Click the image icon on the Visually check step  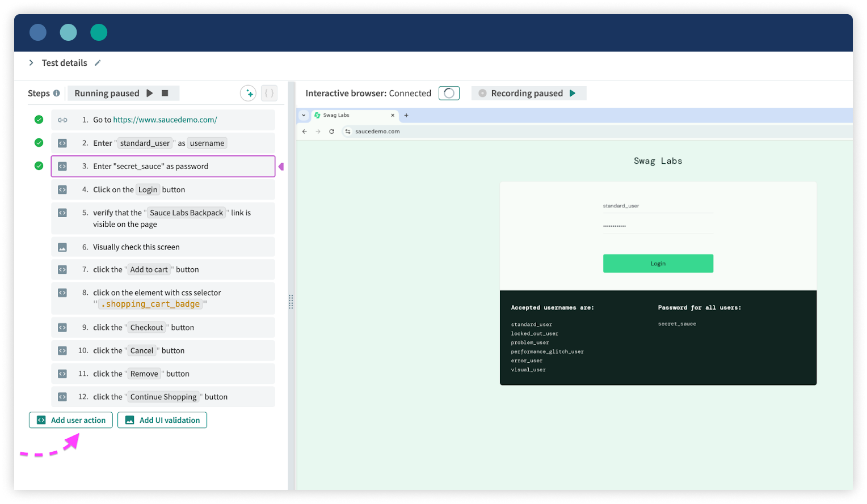pyautogui.click(x=62, y=247)
